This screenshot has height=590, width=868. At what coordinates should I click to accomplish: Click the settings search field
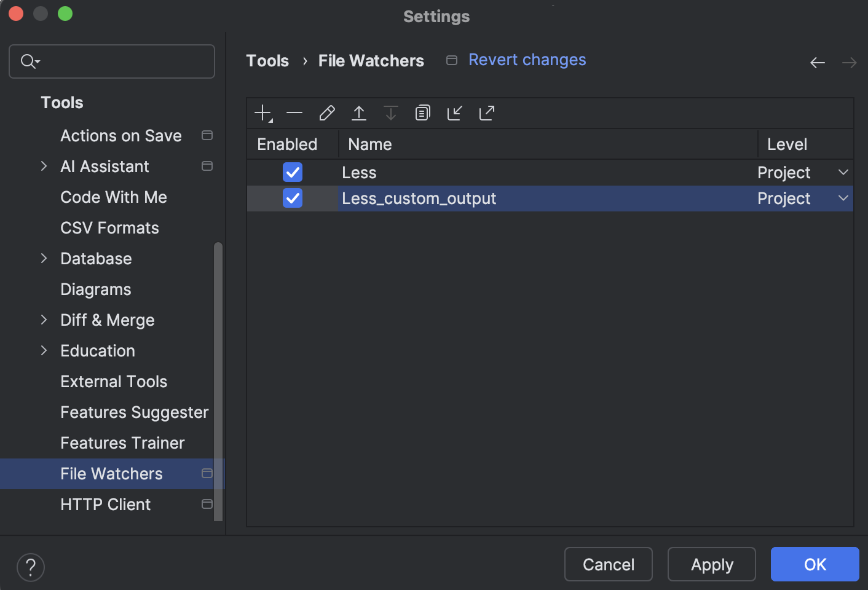(x=111, y=61)
